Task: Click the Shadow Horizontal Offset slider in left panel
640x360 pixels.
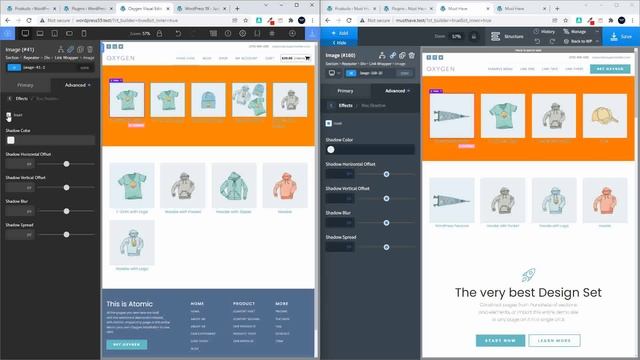Action: point(67,164)
